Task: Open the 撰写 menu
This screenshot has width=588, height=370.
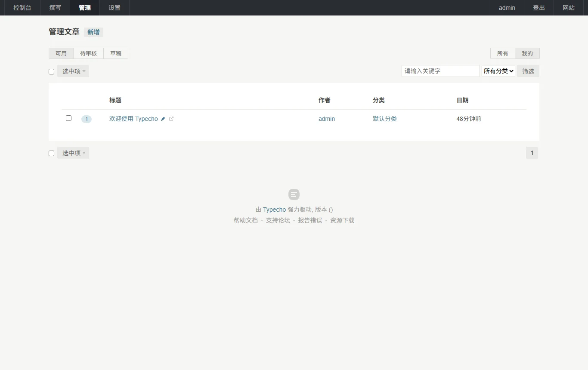Action: (55, 8)
